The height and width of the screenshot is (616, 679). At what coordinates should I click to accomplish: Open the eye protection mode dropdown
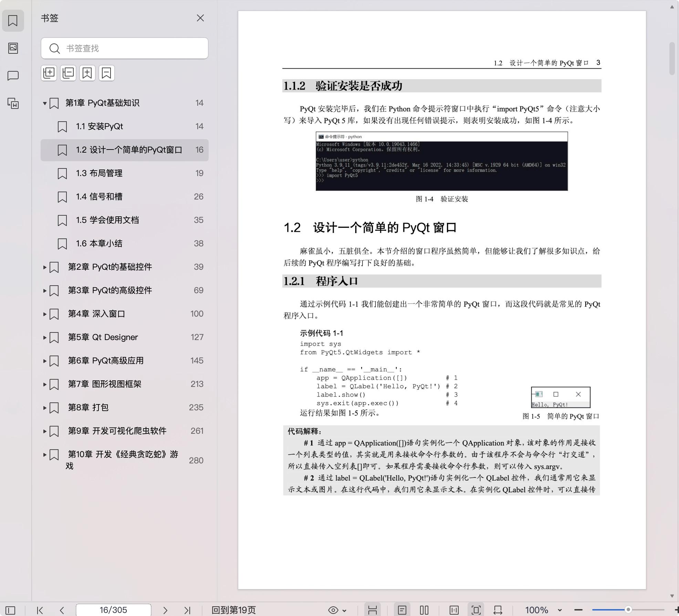(337, 610)
